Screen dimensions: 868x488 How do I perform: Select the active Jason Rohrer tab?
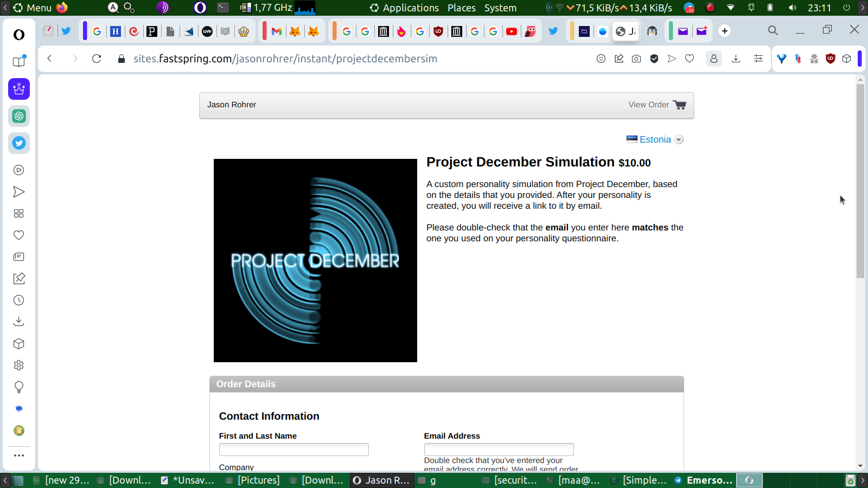click(x=626, y=31)
